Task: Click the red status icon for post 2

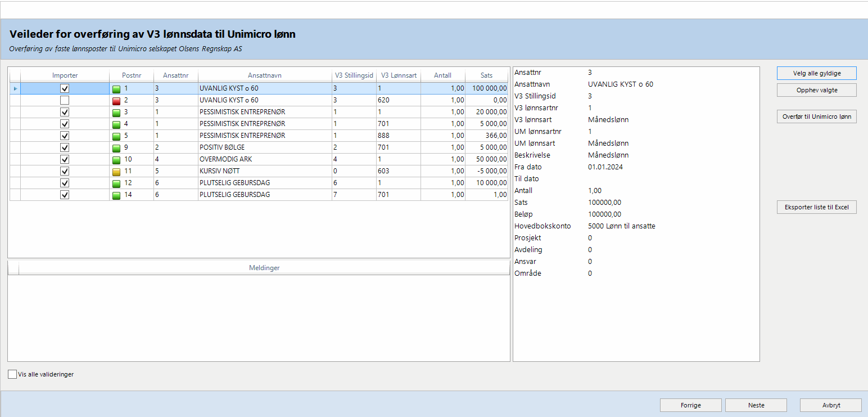Action: coord(116,100)
